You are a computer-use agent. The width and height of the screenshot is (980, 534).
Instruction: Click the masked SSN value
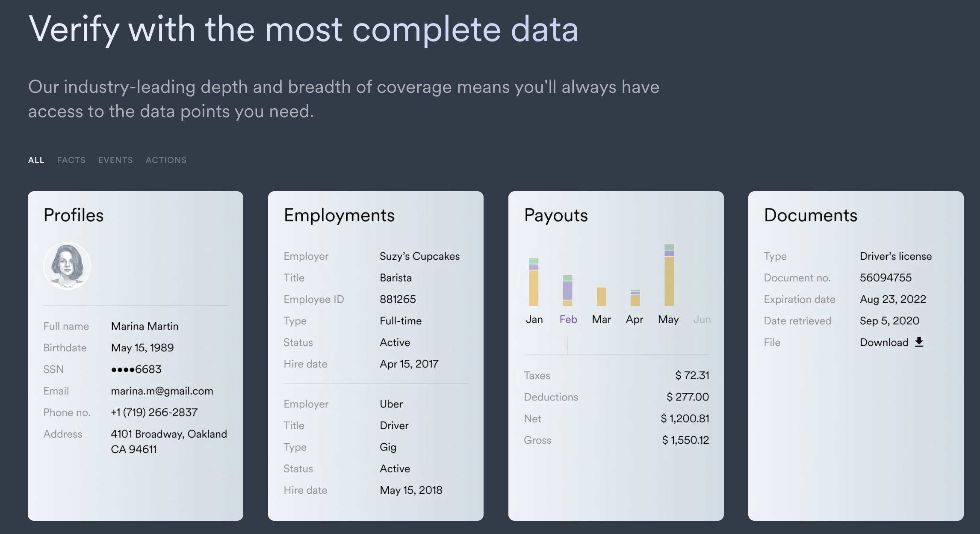136,369
